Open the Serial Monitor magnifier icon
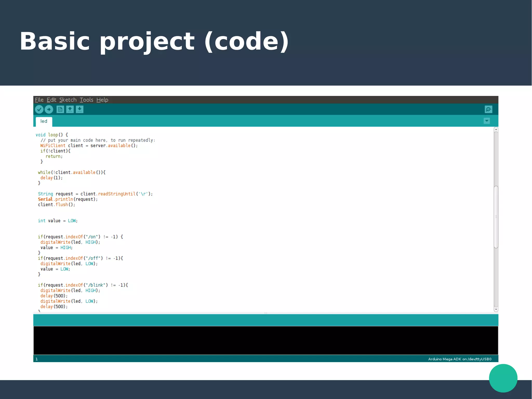Viewport: 532px width, 399px height. point(488,109)
